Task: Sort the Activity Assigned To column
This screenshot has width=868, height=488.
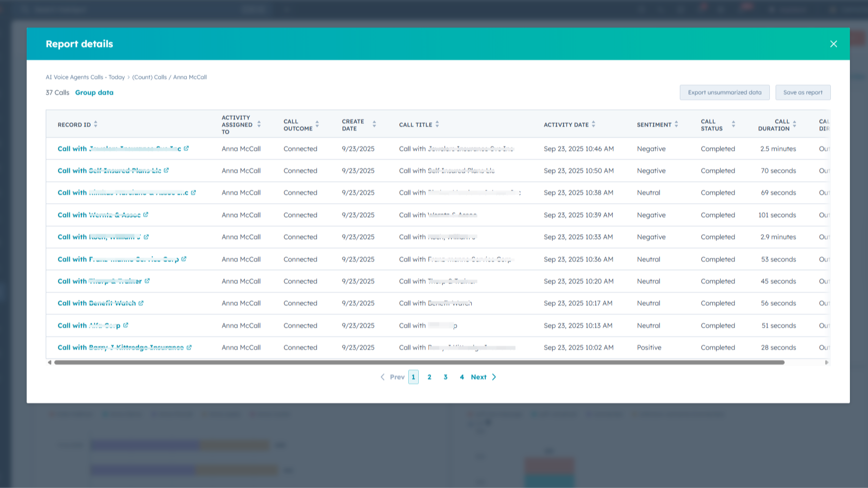Action: coord(259,124)
